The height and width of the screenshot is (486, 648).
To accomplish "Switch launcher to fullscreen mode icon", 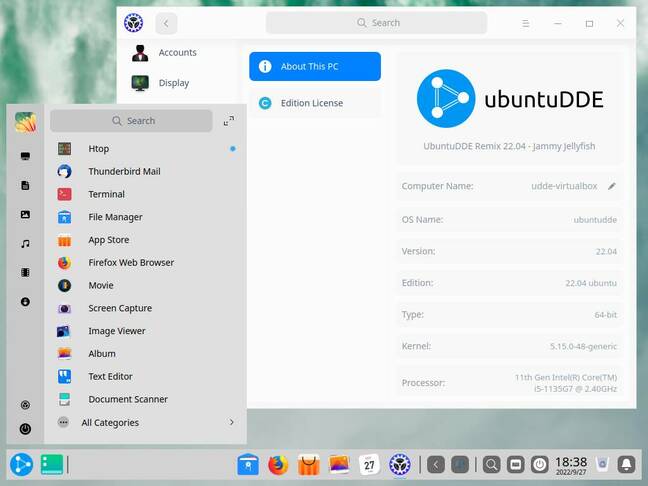I will coord(229,121).
